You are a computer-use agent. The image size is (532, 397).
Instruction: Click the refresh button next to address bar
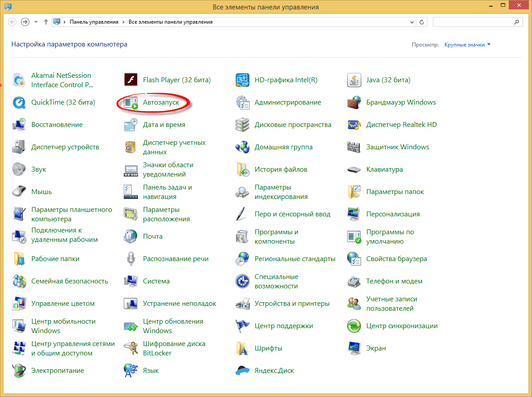422,22
